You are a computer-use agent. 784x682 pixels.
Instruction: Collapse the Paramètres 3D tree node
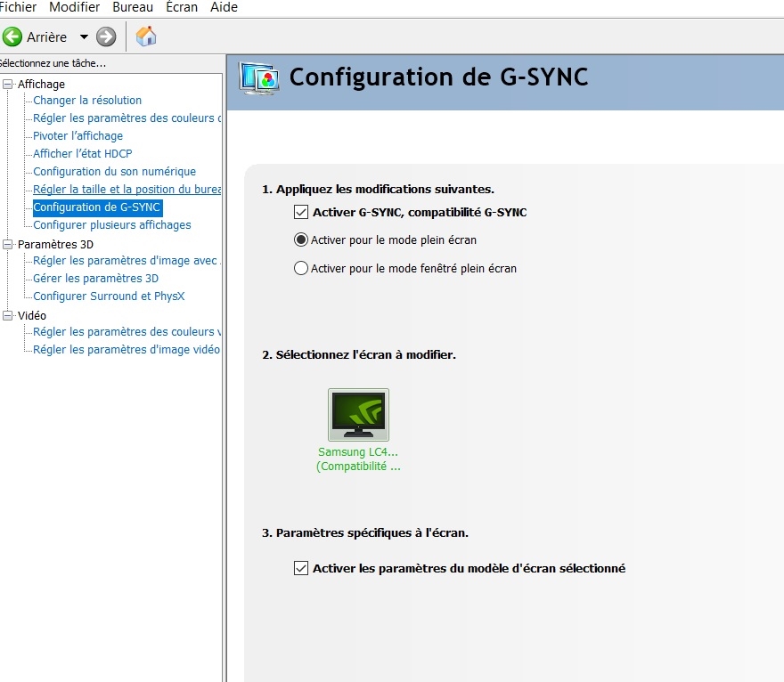pos(7,244)
